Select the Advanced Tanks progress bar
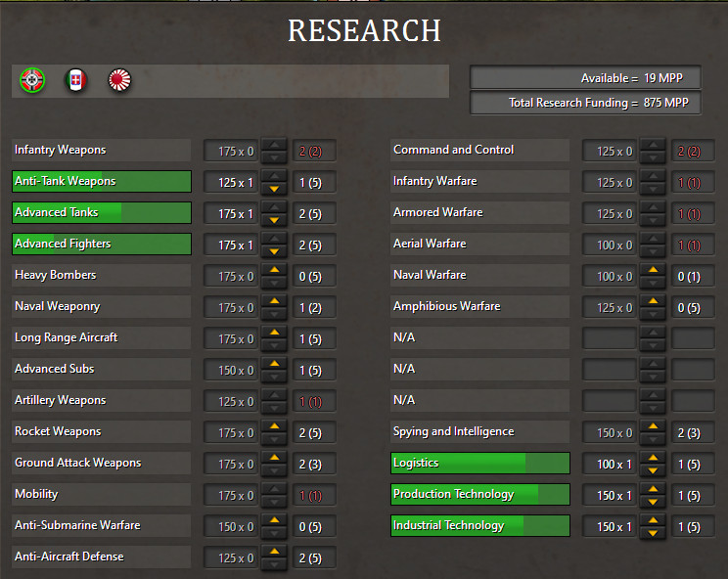The width and height of the screenshot is (728, 579). click(102, 212)
